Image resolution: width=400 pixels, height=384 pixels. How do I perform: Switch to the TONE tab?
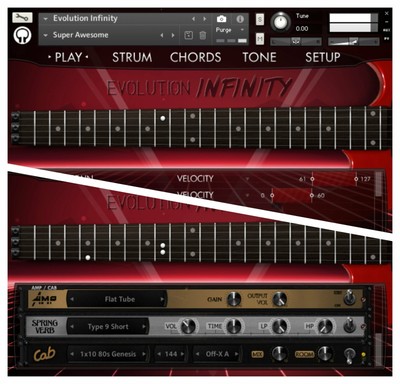tap(259, 57)
